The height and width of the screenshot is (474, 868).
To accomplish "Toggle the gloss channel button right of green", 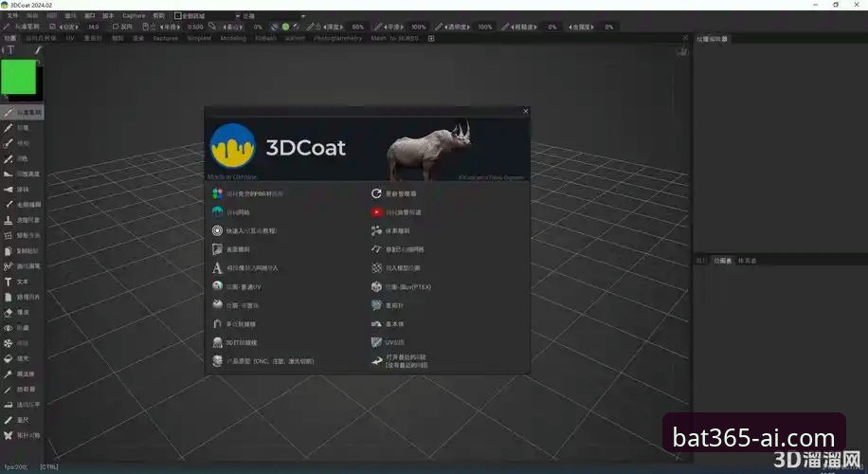I will coord(297,27).
